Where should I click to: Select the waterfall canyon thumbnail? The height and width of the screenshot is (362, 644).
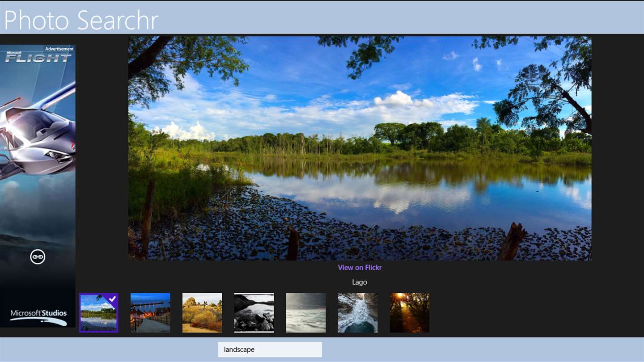(x=358, y=313)
